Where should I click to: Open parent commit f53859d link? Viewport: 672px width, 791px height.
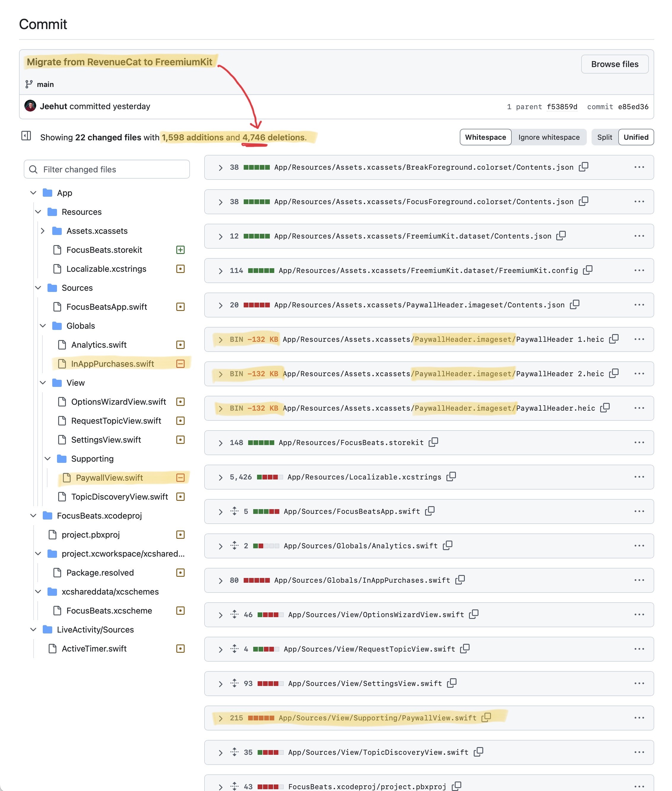coord(562,107)
